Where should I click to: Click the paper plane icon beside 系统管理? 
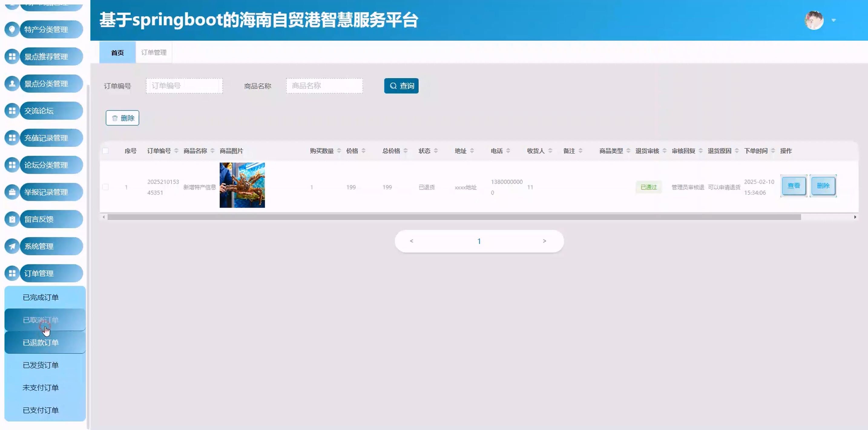(x=12, y=246)
